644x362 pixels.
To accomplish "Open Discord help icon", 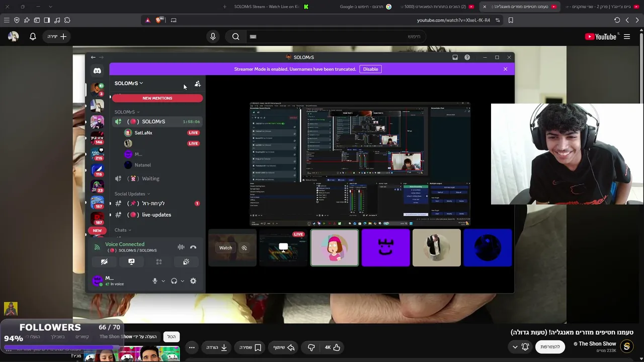I will click(467, 57).
